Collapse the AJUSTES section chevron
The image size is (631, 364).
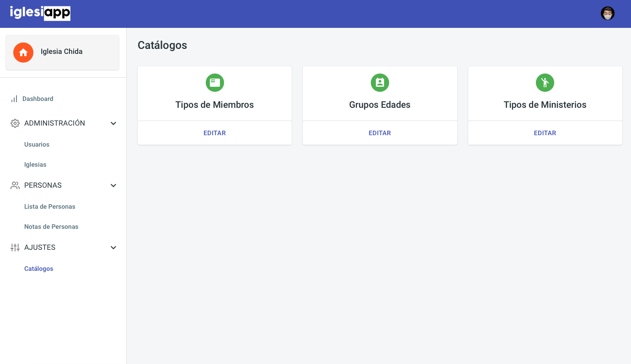coord(113,248)
